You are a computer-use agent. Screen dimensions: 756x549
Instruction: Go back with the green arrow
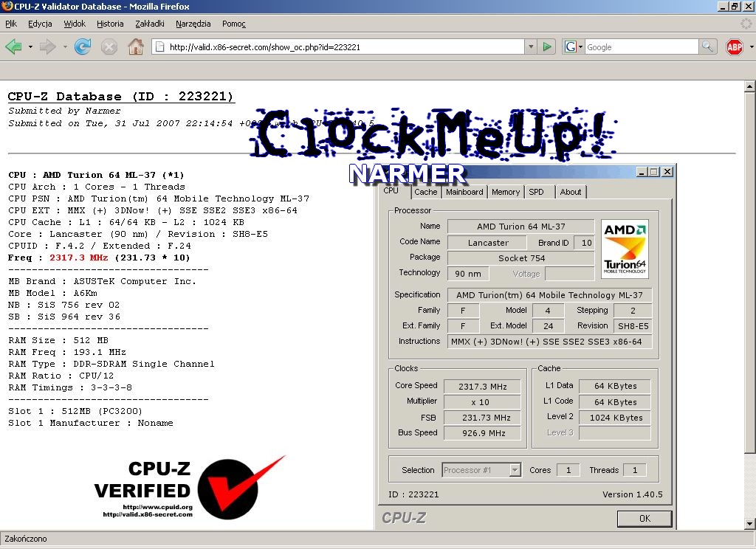pyautogui.click(x=13, y=46)
